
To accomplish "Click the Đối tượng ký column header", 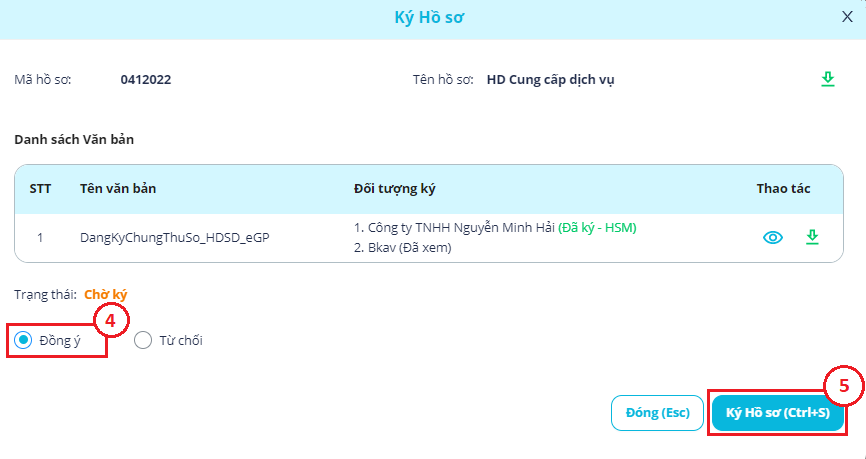I will click(x=395, y=189).
